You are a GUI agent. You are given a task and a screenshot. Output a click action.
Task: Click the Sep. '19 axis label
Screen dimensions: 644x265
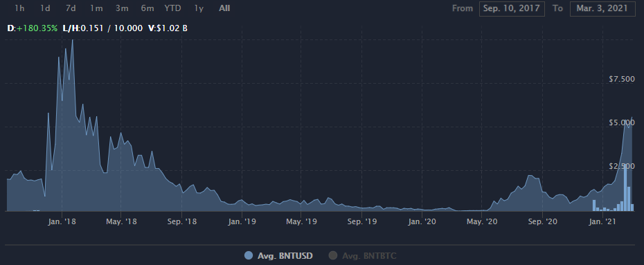[362, 221]
